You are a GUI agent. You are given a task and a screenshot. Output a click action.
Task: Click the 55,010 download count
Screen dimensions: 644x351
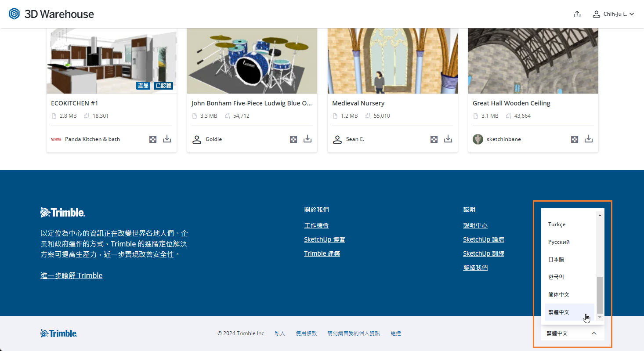(x=382, y=116)
